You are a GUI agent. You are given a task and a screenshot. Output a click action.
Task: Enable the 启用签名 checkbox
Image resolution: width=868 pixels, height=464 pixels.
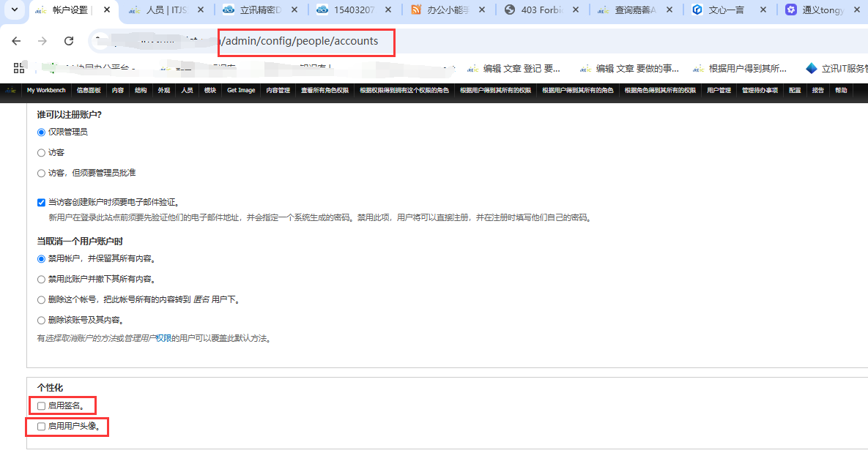click(x=42, y=405)
